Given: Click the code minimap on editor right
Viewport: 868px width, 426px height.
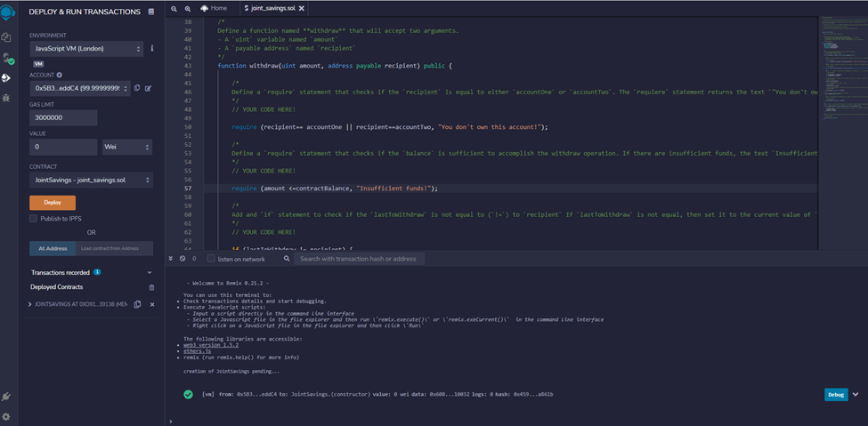Looking at the screenshot, I should click(842, 67).
